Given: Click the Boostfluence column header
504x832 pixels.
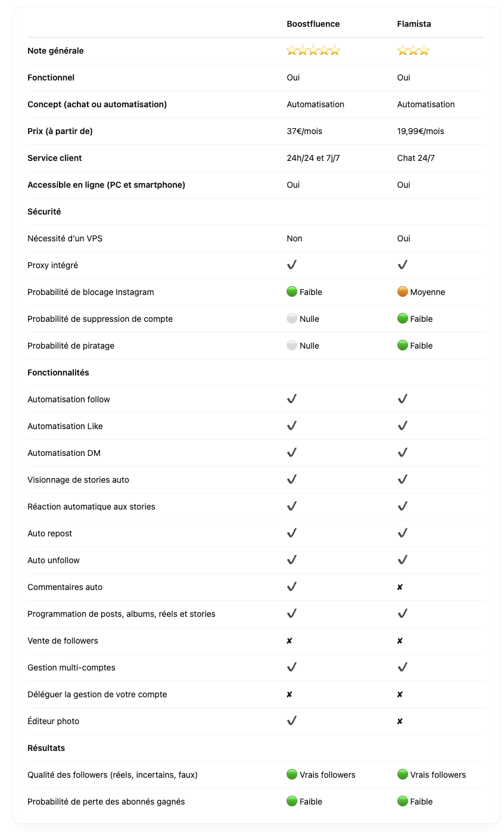Looking at the screenshot, I should click(313, 24).
